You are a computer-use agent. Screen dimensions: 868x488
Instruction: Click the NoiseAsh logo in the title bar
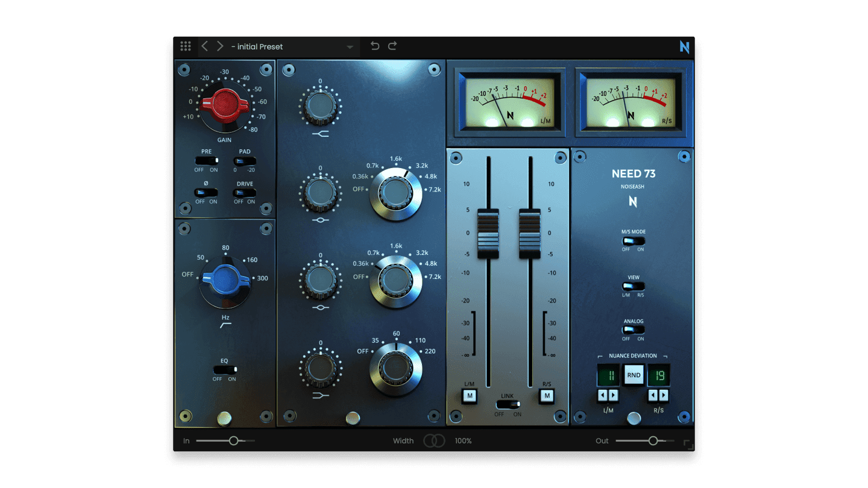(684, 47)
